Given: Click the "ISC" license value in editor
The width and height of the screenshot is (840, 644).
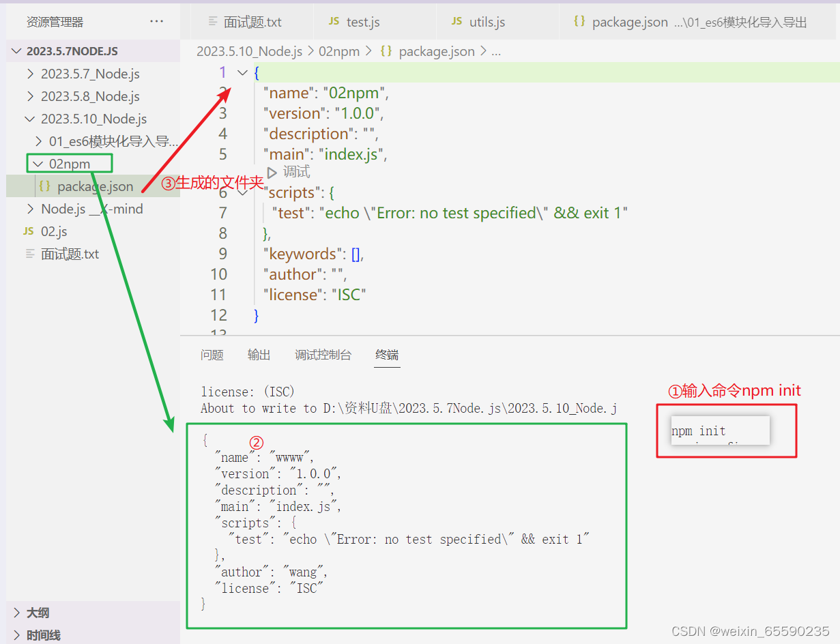Looking at the screenshot, I should pyautogui.click(x=349, y=295).
